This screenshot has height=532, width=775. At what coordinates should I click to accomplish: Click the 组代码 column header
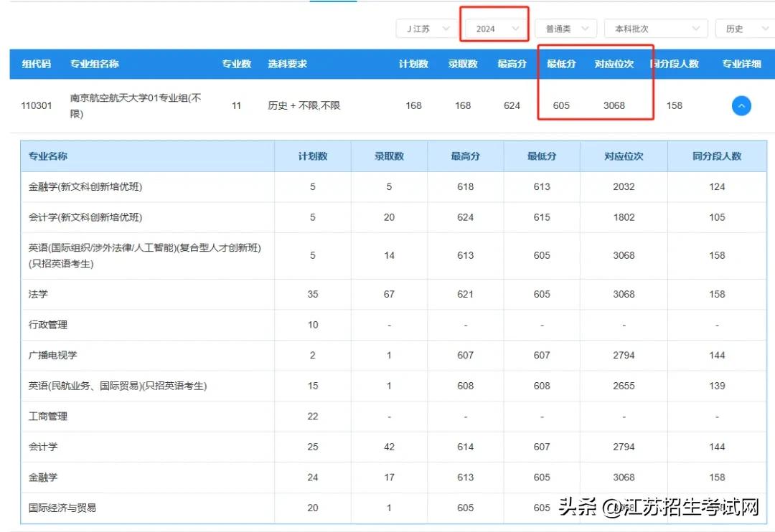[36, 64]
